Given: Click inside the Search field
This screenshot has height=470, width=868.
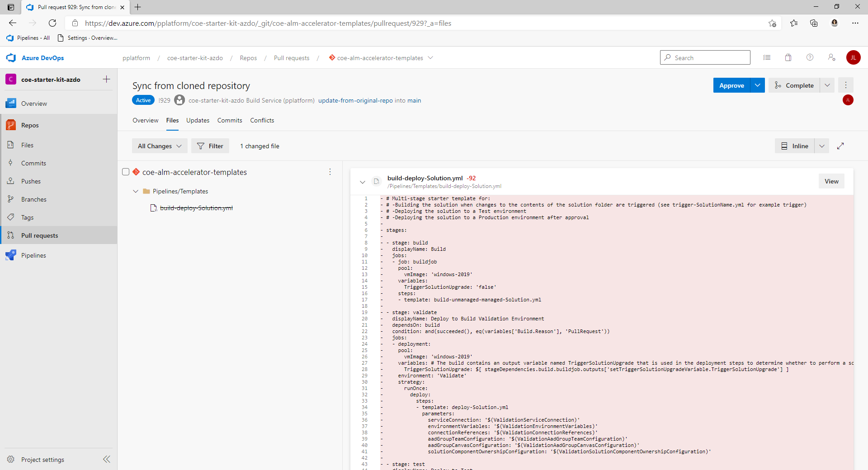Looking at the screenshot, I should (705, 57).
